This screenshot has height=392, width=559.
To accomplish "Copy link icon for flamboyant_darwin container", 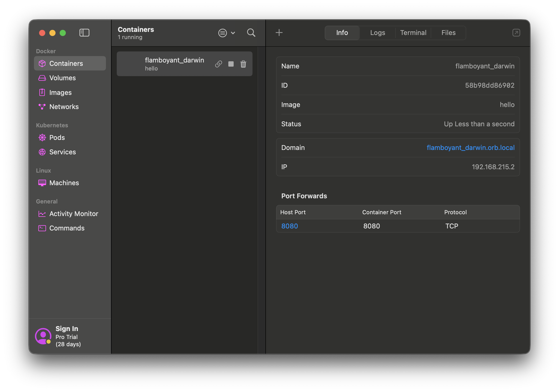I will pos(219,64).
